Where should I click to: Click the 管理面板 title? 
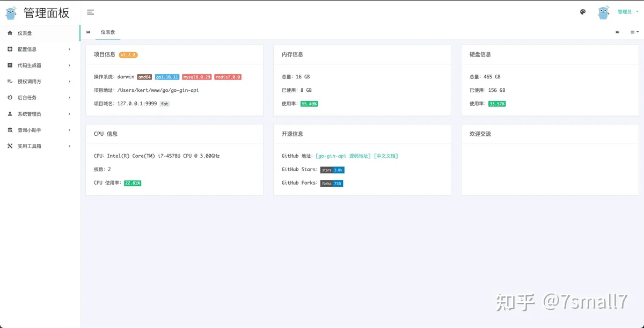46,13
